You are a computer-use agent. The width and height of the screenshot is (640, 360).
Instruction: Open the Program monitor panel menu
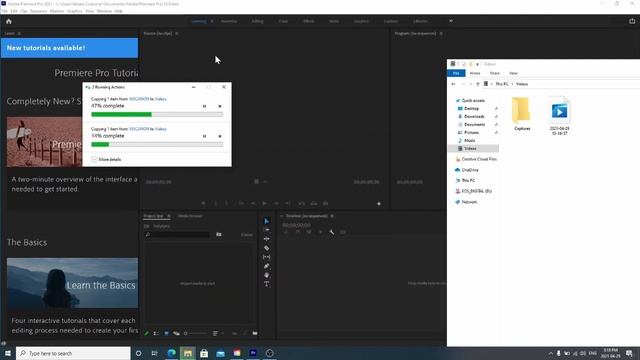pos(441,33)
